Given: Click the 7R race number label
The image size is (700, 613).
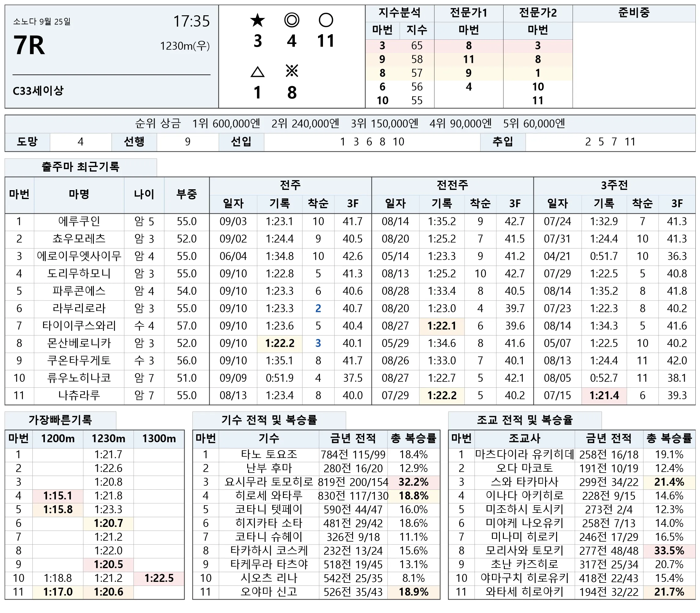Looking at the screenshot, I should coord(29,45).
